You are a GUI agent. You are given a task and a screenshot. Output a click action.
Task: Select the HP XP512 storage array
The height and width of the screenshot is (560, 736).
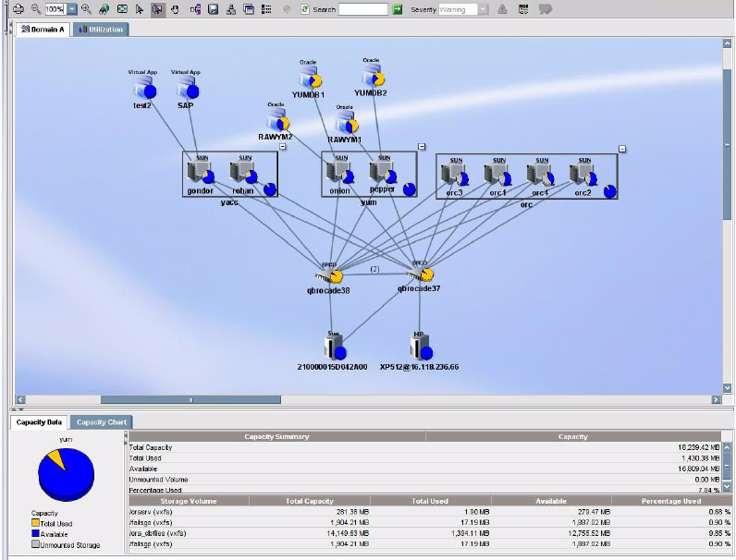point(421,348)
